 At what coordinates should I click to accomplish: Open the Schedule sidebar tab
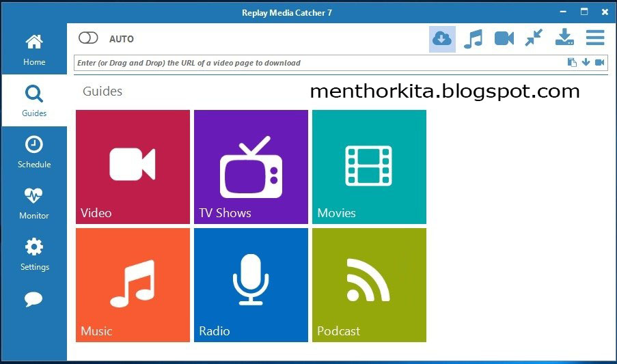(34, 152)
